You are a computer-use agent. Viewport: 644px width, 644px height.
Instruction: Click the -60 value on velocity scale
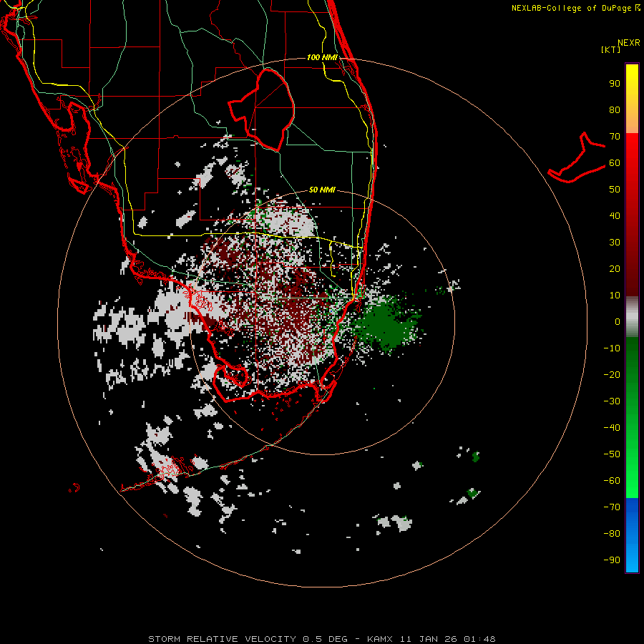612,481
